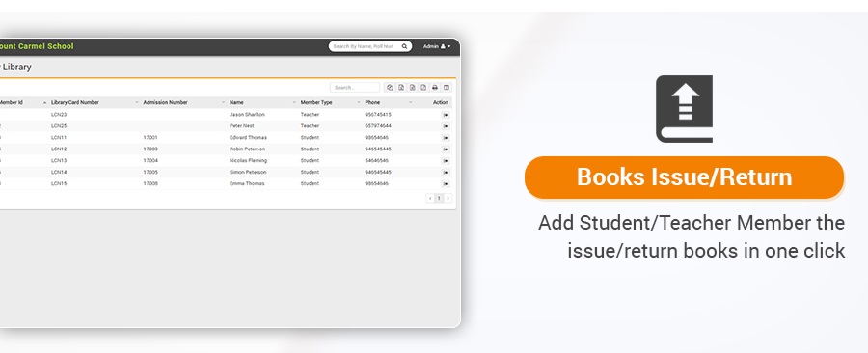868x353 pixels.
Task: Open the column visibility icon
Action: pyautogui.click(x=447, y=88)
